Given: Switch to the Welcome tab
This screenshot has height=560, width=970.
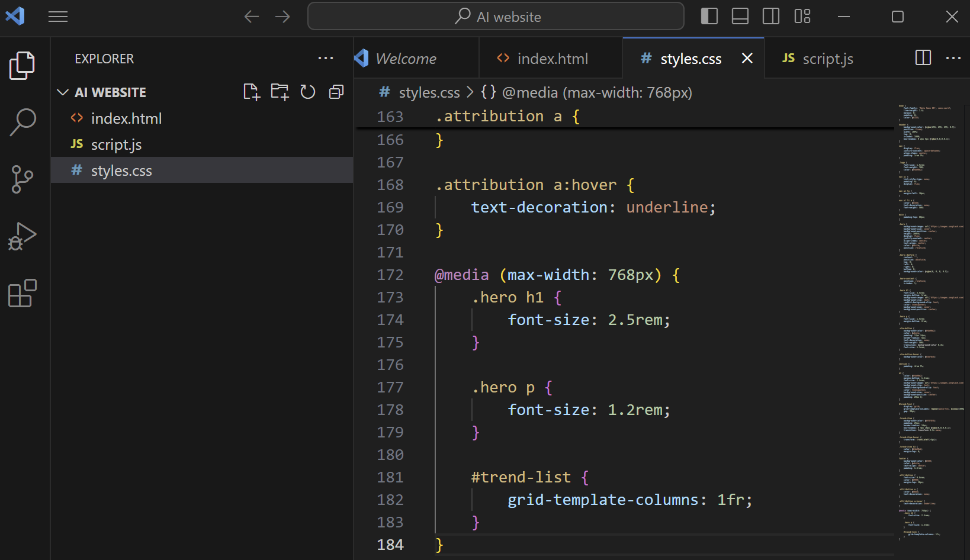Looking at the screenshot, I should point(416,59).
